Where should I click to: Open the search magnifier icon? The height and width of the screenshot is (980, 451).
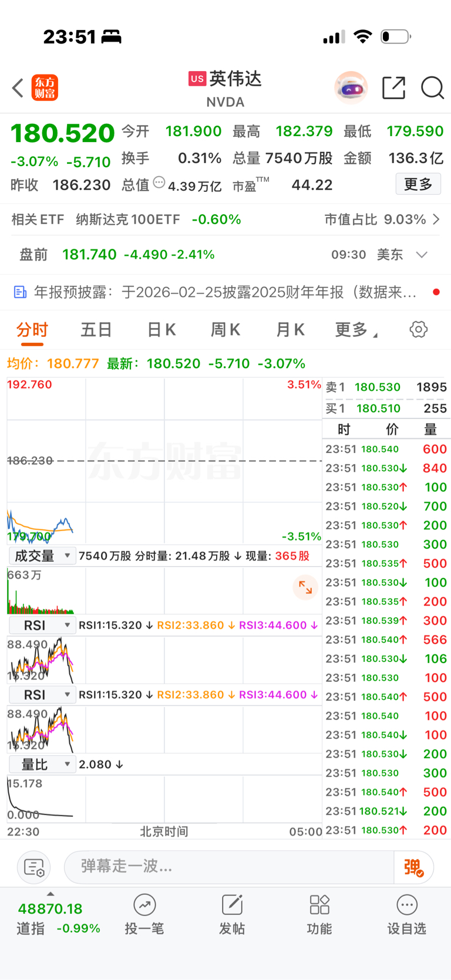pyautogui.click(x=432, y=88)
